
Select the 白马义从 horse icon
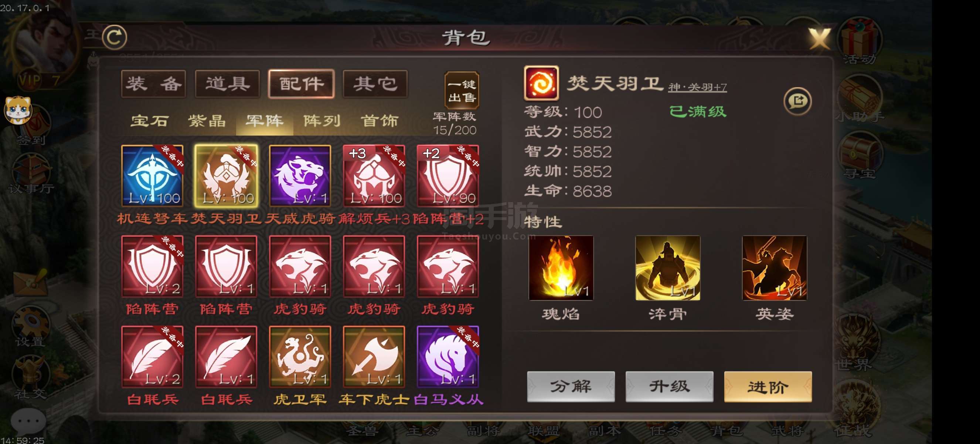pos(448,356)
